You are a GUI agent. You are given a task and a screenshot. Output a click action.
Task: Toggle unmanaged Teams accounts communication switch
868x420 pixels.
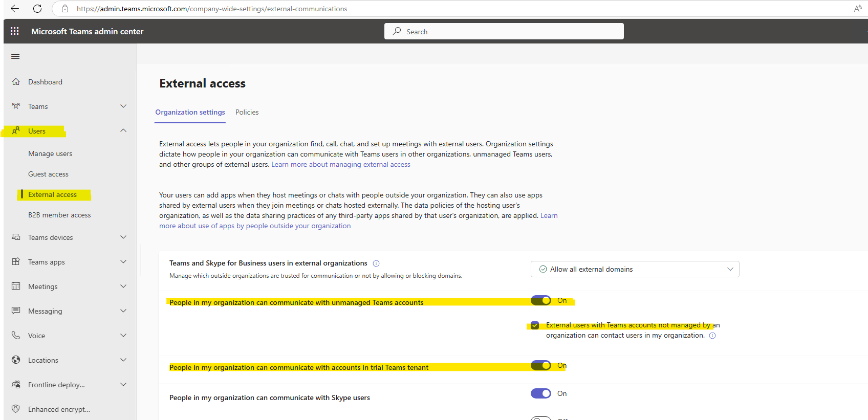point(541,300)
